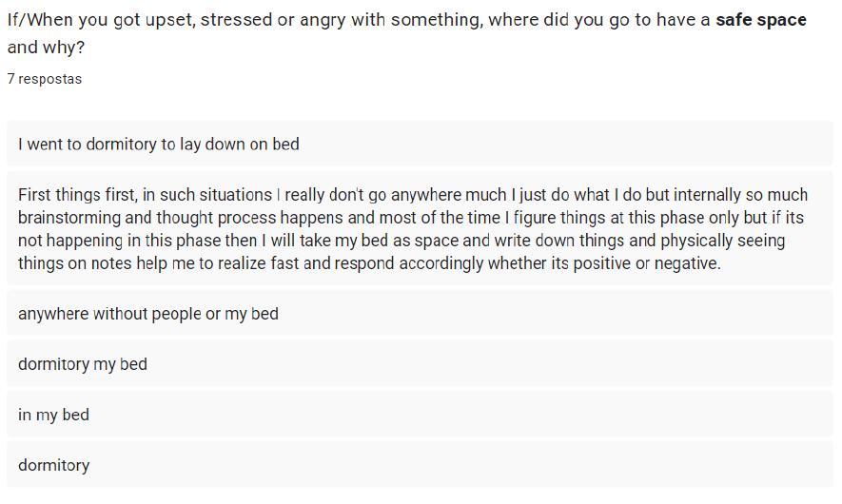Click the word 'bed' in the 'in my bed' response
The image size is (842, 504).
pos(76,415)
